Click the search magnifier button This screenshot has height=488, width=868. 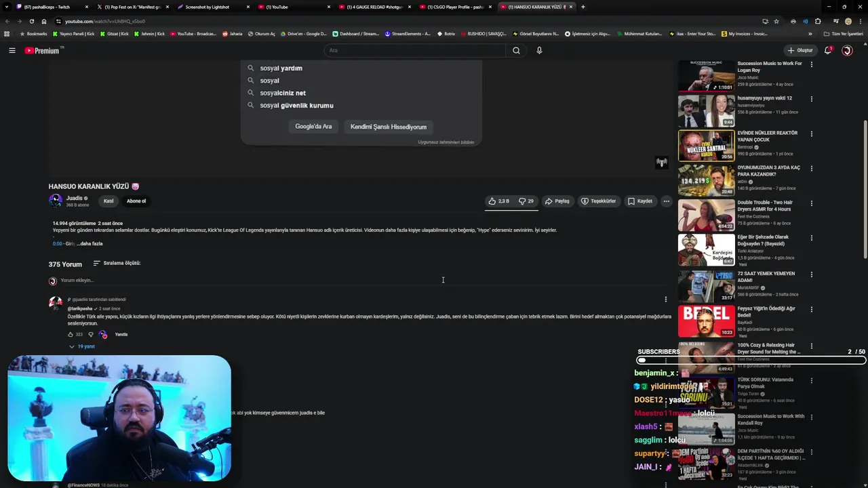click(516, 50)
